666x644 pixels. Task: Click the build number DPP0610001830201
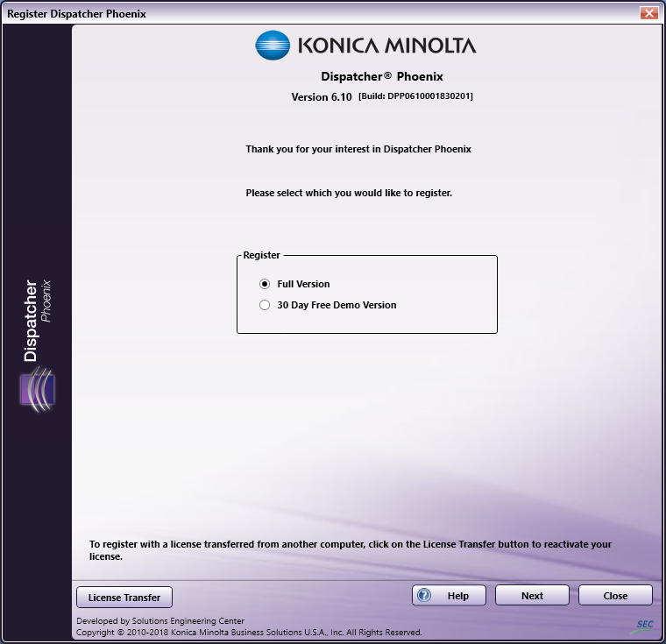point(415,96)
